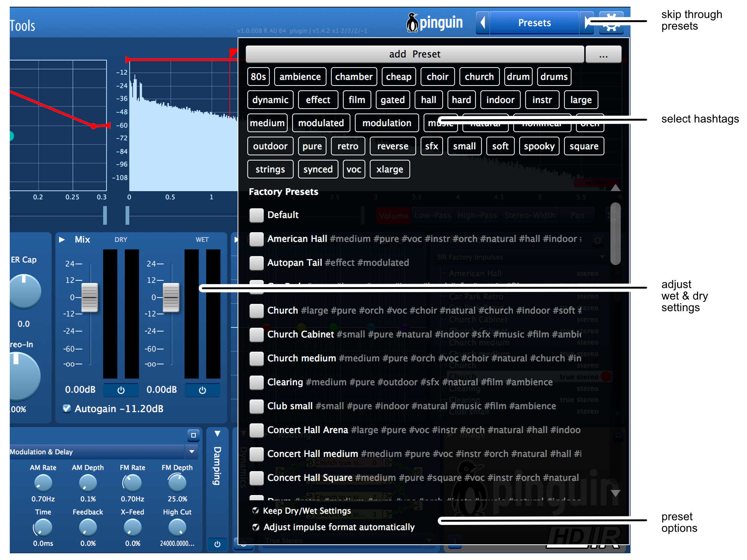
Task: Filter presets by gated hashtag
Action: (393, 100)
